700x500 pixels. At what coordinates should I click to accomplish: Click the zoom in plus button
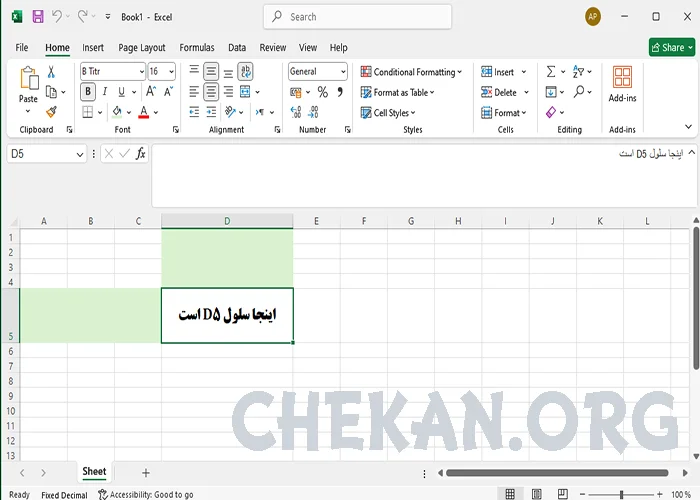[660, 494]
